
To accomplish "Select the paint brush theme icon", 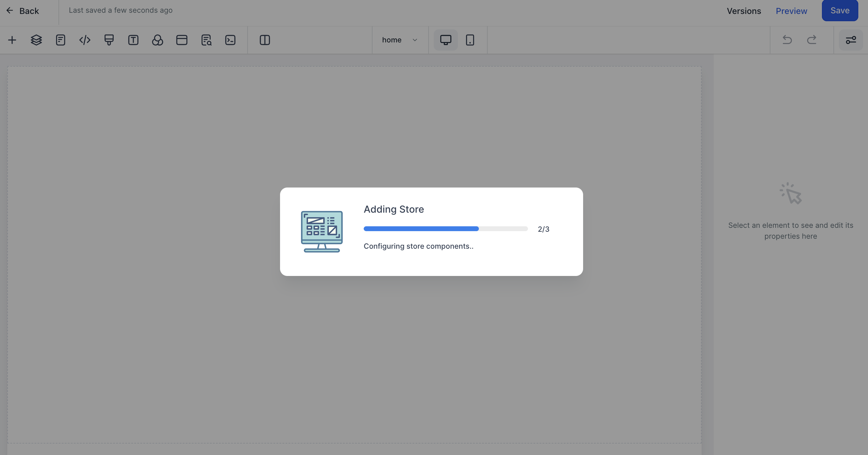I will click(x=109, y=40).
